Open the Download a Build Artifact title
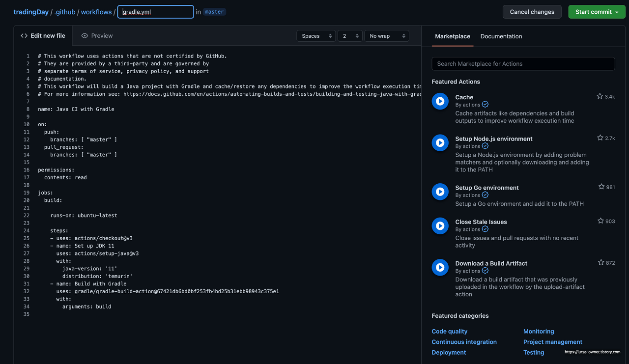This screenshot has width=629, height=364. (491, 263)
